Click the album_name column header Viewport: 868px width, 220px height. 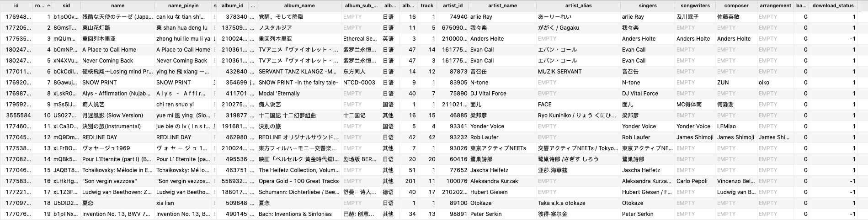coord(299,5)
